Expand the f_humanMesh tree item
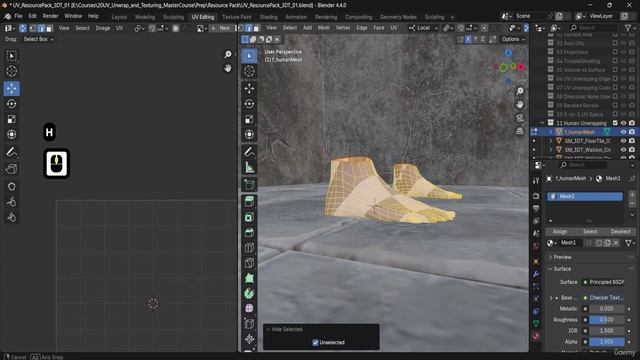 click(x=551, y=132)
